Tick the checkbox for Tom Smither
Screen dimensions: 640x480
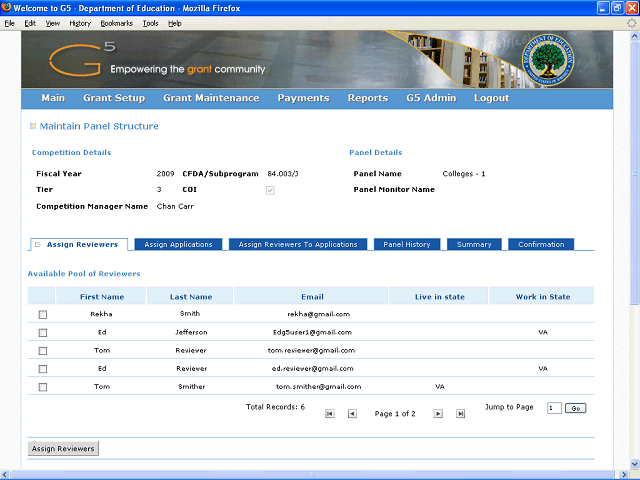[x=42, y=386]
